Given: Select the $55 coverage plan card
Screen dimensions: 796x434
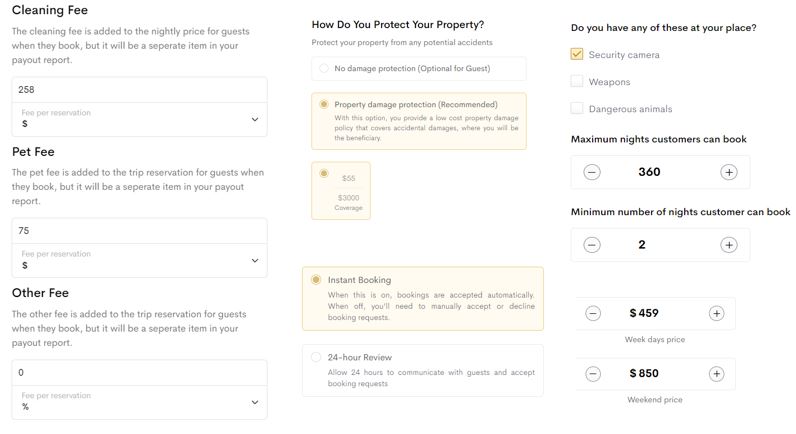Looking at the screenshot, I should pos(341,191).
